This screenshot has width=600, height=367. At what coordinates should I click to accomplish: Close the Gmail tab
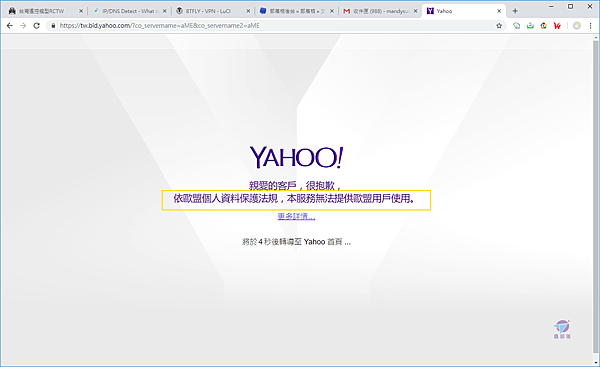click(x=415, y=11)
